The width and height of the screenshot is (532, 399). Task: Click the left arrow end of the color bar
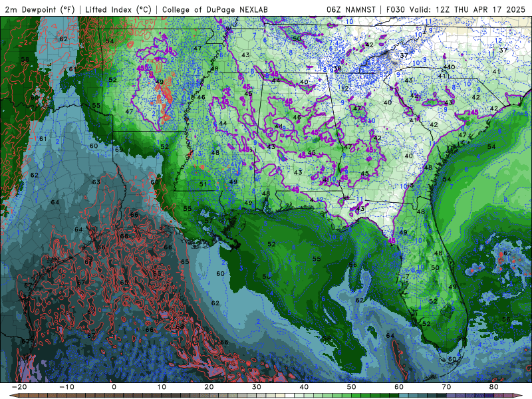13,396
